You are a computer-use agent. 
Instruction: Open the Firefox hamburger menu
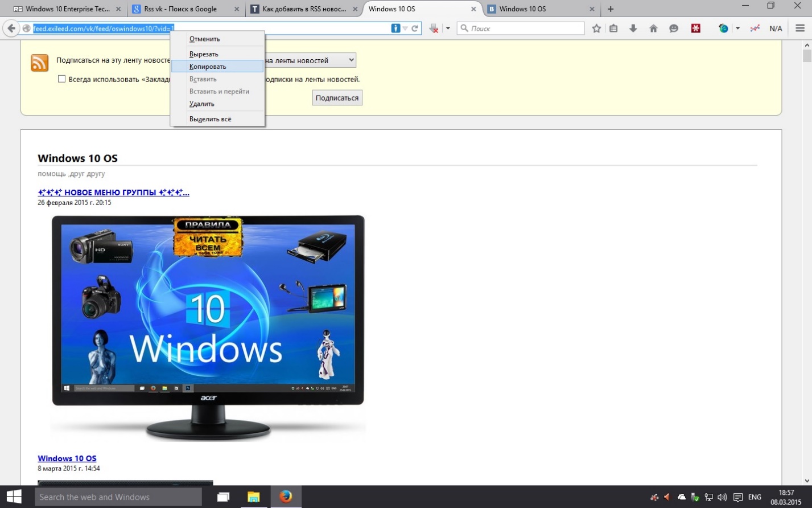point(800,28)
